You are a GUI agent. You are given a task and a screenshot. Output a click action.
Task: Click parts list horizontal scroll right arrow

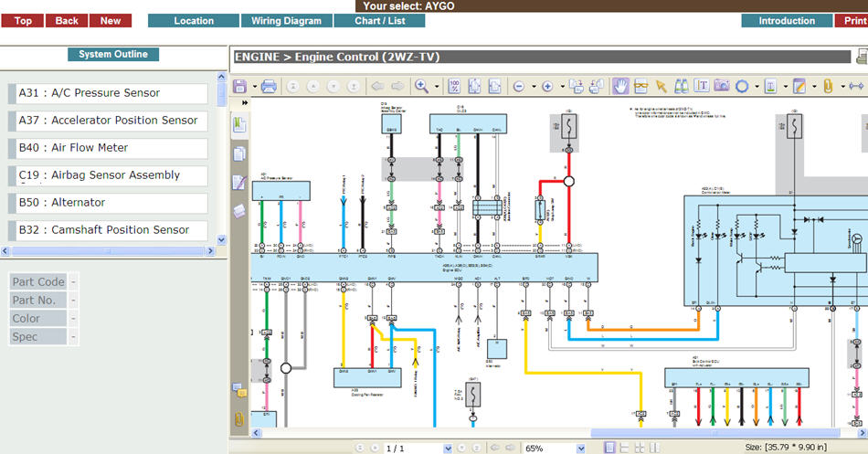coord(210,251)
